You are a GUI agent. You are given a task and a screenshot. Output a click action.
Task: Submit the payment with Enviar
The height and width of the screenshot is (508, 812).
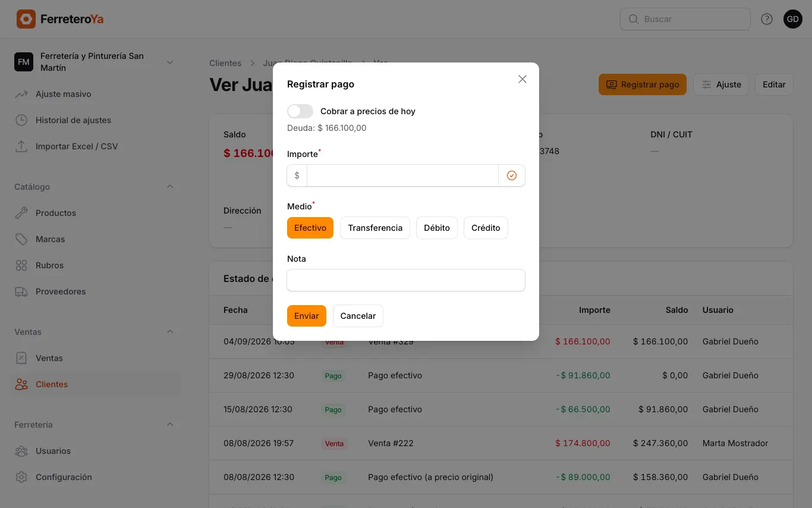[307, 316]
